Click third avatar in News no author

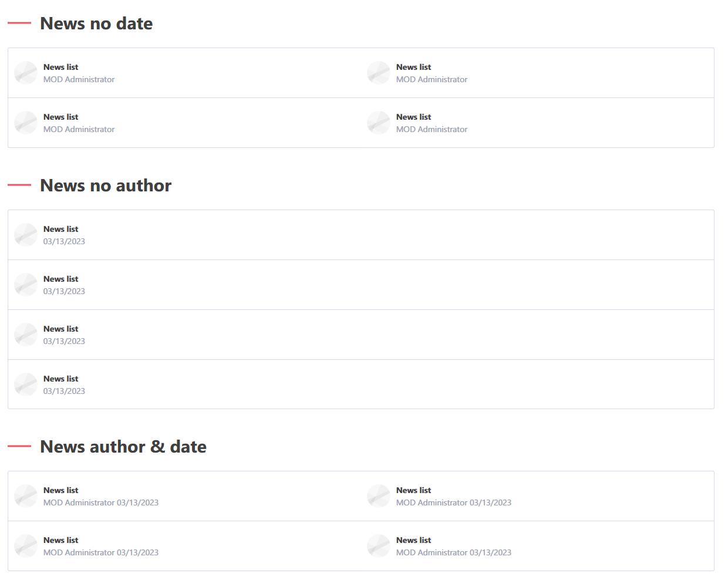26,335
